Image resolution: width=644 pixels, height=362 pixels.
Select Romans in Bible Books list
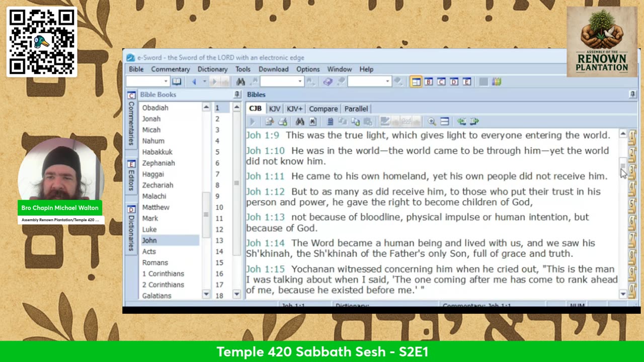coord(155,262)
